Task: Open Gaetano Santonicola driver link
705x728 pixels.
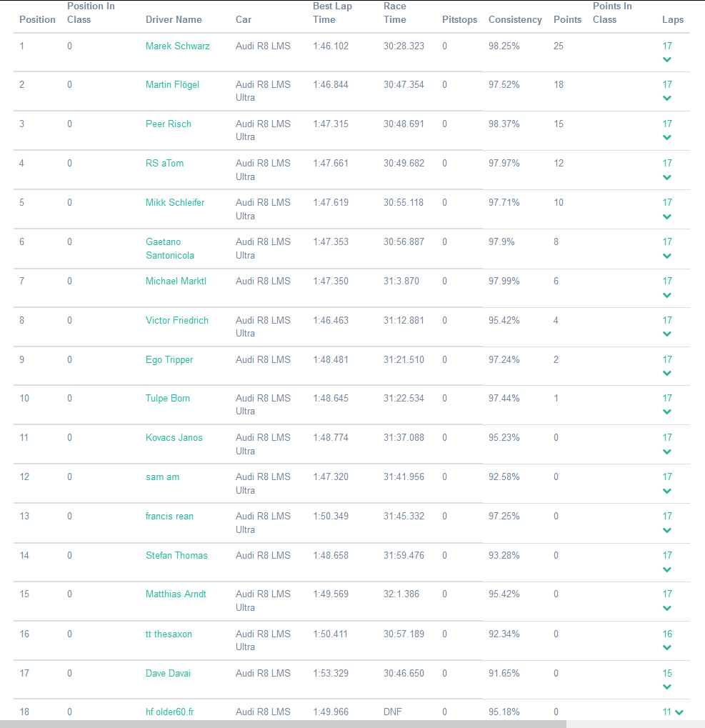Action: (x=170, y=249)
